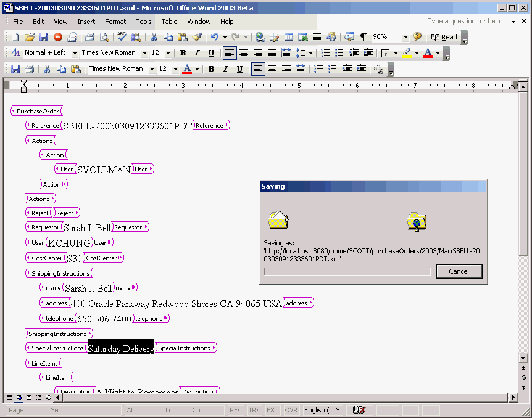Click the Insert Hyperlink icon

pos(260,36)
